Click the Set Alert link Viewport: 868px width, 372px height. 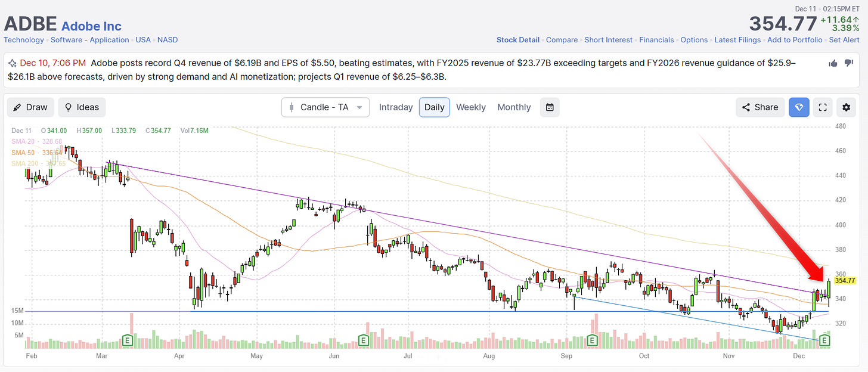tap(845, 40)
